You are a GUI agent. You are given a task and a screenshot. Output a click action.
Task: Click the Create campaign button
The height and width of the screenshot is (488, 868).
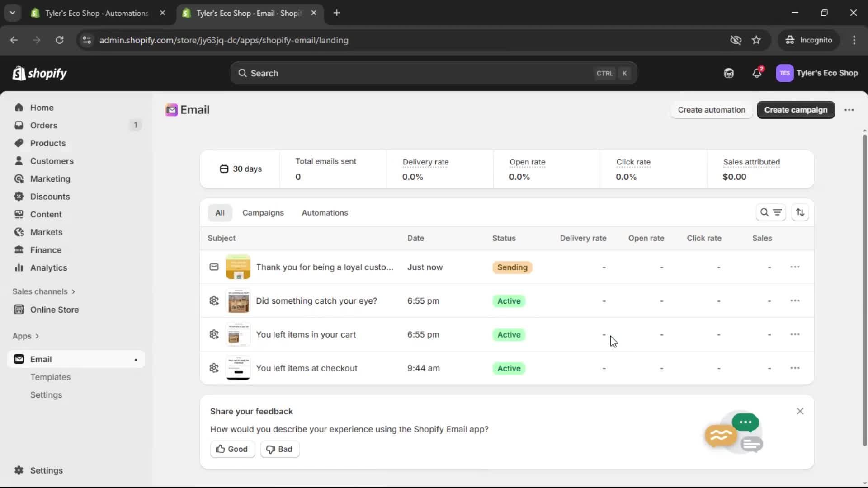pos(796,110)
